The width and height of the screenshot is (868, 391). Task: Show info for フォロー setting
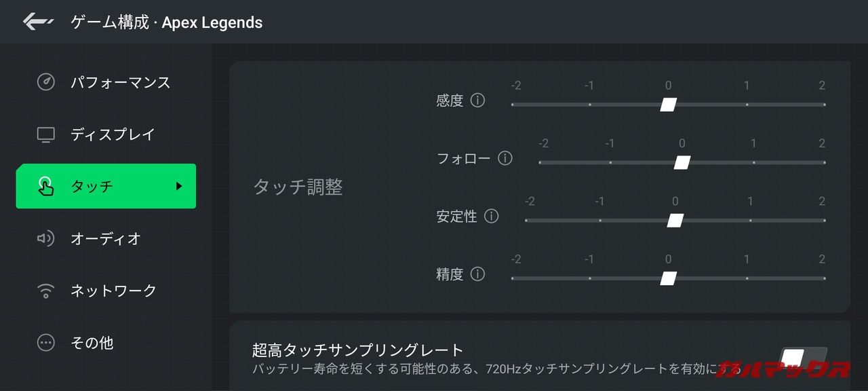pyautogui.click(x=505, y=159)
